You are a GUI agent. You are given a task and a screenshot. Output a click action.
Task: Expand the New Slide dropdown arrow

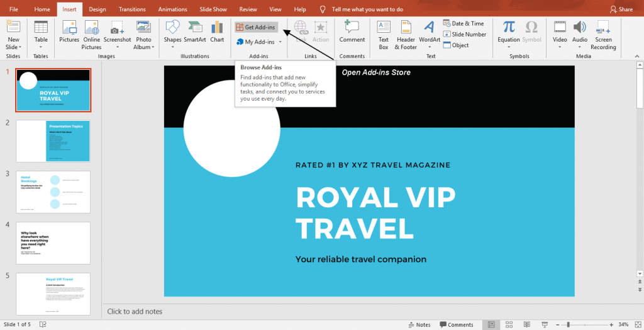pos(20,47)
